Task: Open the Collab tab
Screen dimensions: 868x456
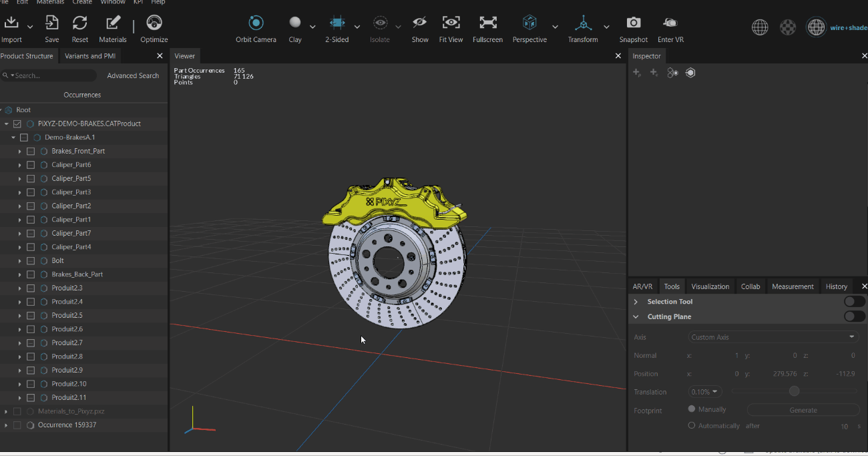Action: click(x=750, y=286)
